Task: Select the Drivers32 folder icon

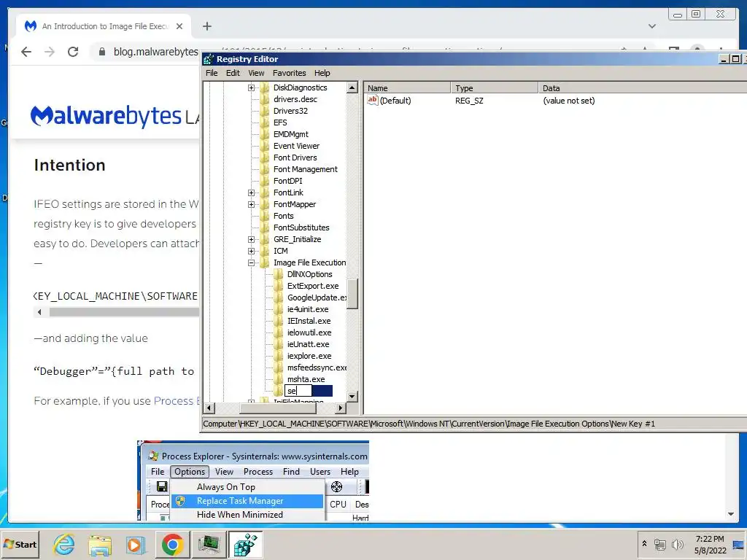Action: [264, 111]
